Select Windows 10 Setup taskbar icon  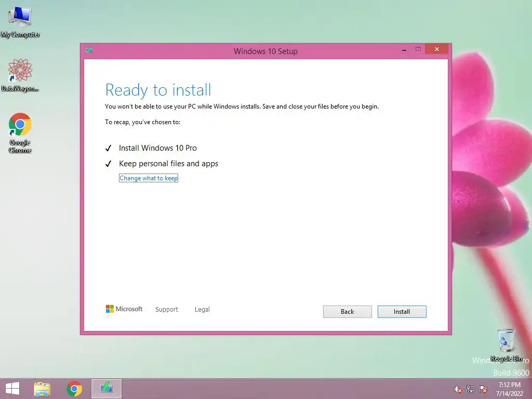(x=107, y=389)
